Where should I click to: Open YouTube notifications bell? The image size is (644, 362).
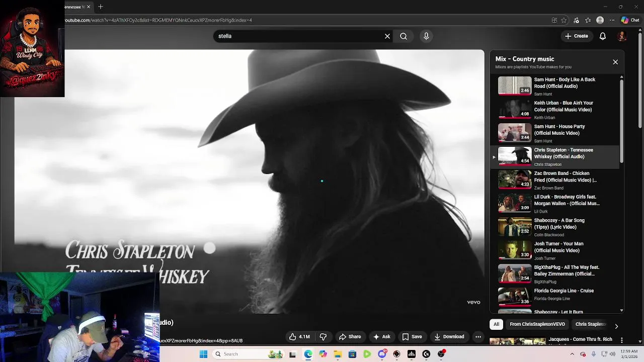(603, 36)
